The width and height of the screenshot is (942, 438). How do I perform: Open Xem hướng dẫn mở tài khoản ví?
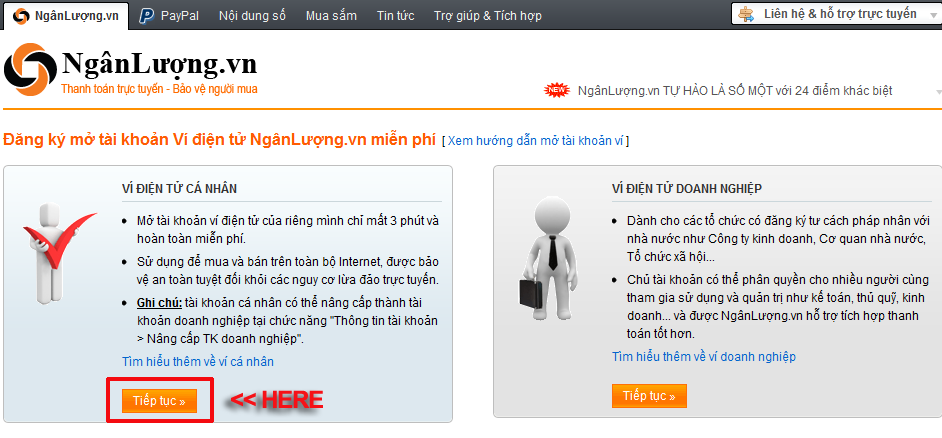tap(536, 141)
